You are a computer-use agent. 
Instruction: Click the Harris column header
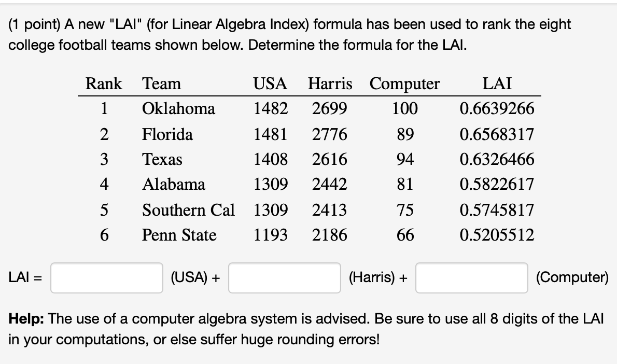pyautogui.click(x=330, y=83)
